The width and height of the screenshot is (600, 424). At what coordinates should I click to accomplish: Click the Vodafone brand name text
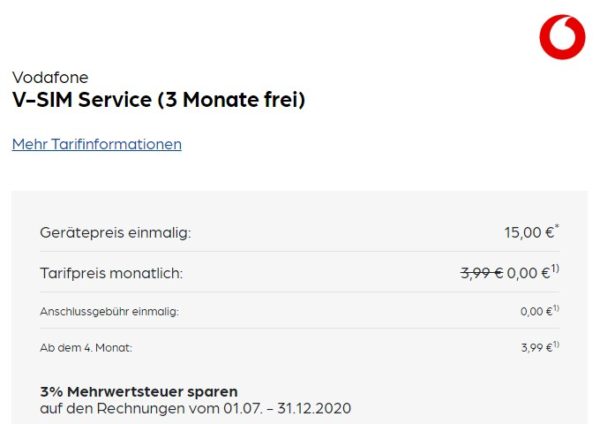click(50, 78)
